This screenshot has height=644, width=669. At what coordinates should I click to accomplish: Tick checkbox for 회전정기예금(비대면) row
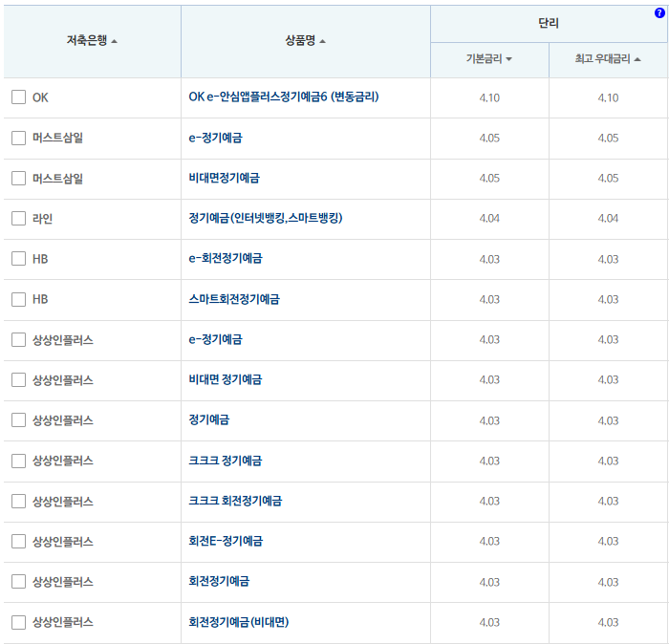pyautogui.click(x=18, y=622)
